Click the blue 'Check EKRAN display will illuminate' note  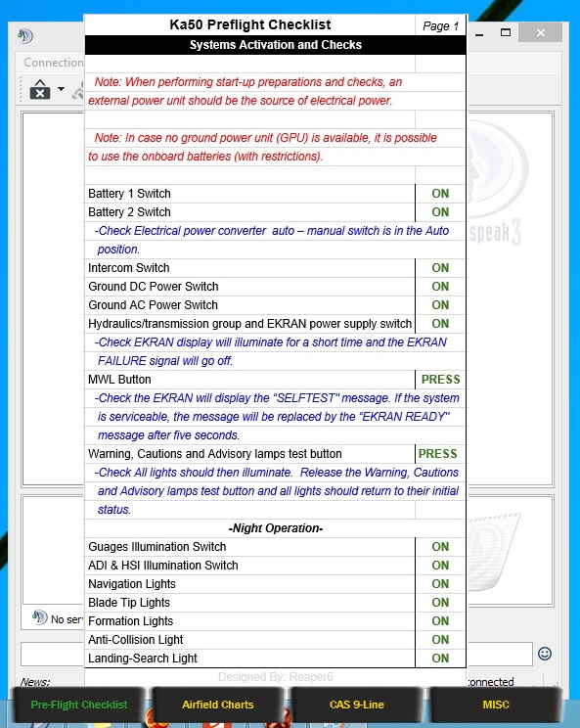pos(271,351)
